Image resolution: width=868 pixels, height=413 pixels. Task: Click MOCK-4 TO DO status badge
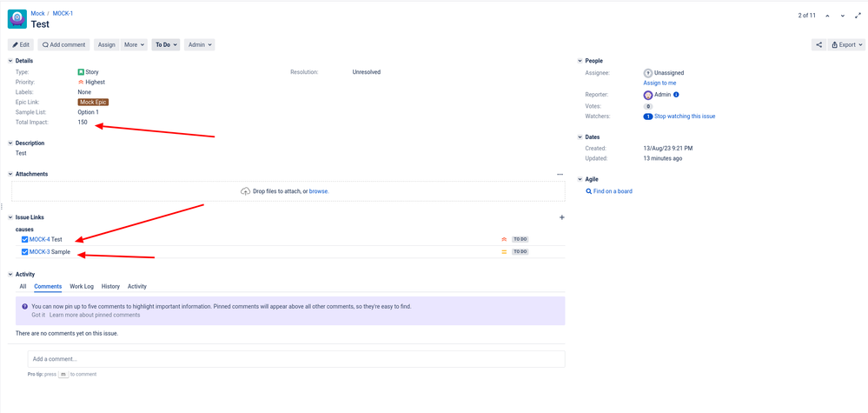[x=520, y=239]
